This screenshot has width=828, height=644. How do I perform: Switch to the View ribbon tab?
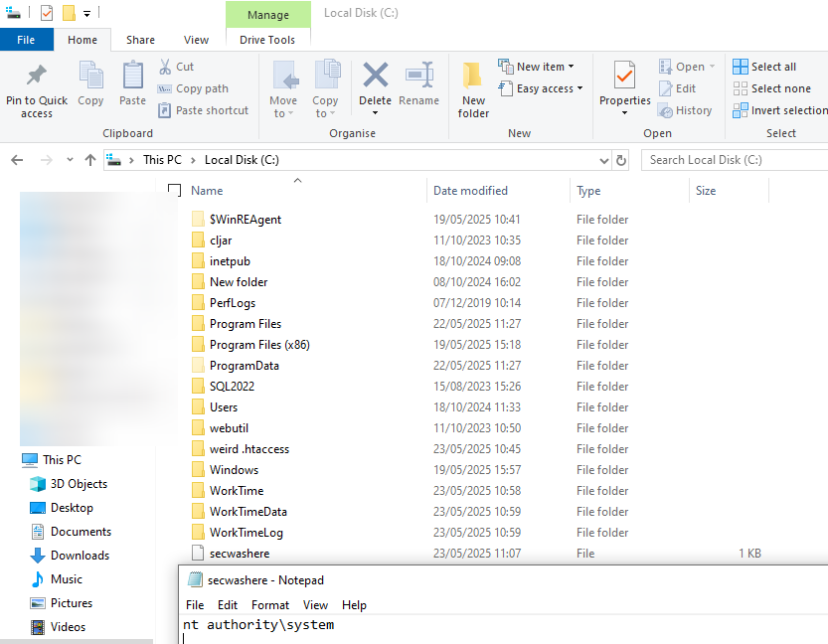click(x=197, y=40)
